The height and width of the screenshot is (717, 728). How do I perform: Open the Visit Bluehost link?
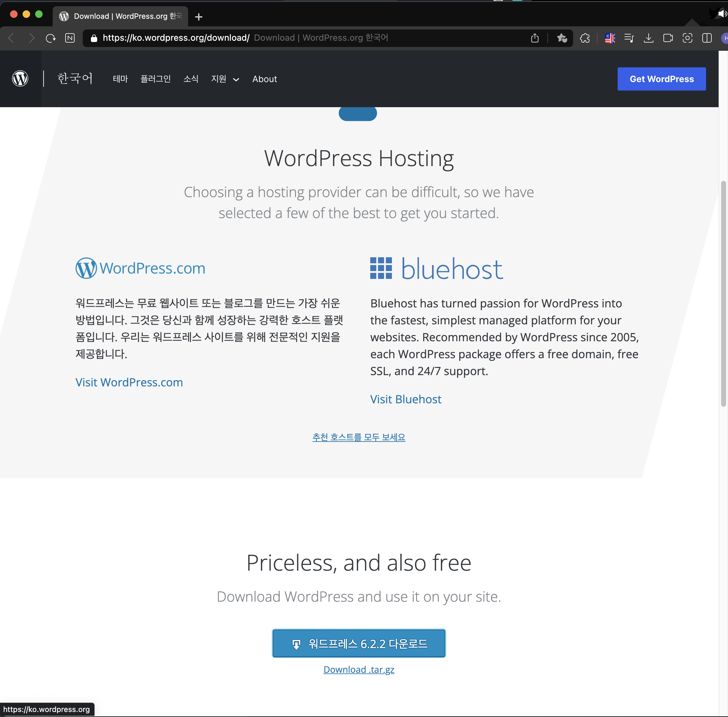point(405,399)
